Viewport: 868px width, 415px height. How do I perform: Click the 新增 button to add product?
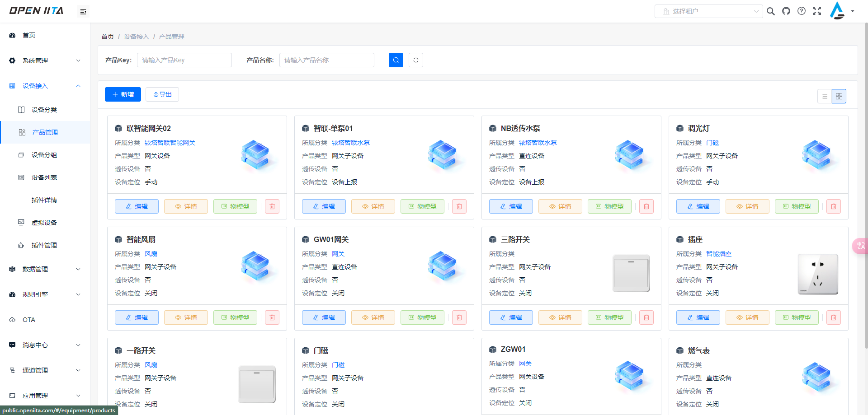tap(123, 94)
